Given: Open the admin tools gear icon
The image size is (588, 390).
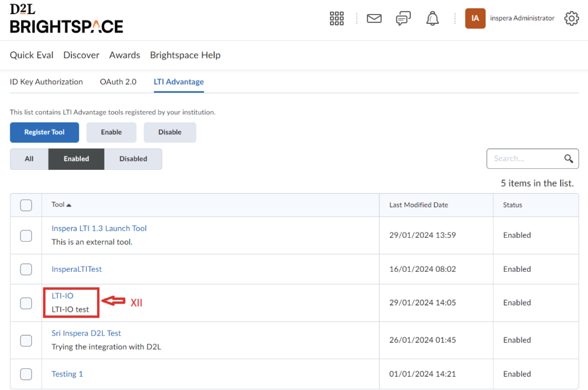Looking at the screenshot, I should coord(571,18).
